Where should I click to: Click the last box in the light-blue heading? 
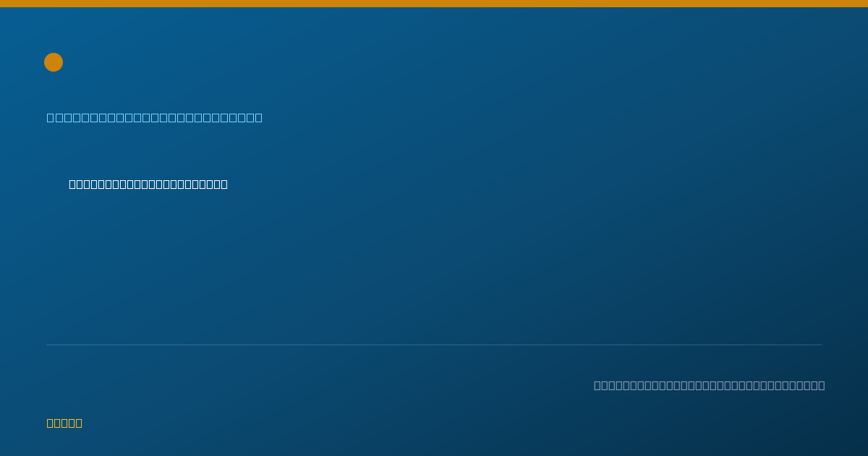pos(259,117)
